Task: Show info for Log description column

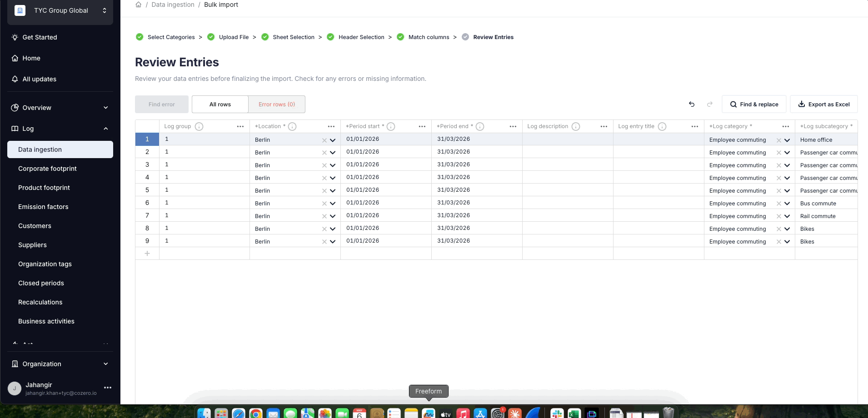Action: pos(576,126)
